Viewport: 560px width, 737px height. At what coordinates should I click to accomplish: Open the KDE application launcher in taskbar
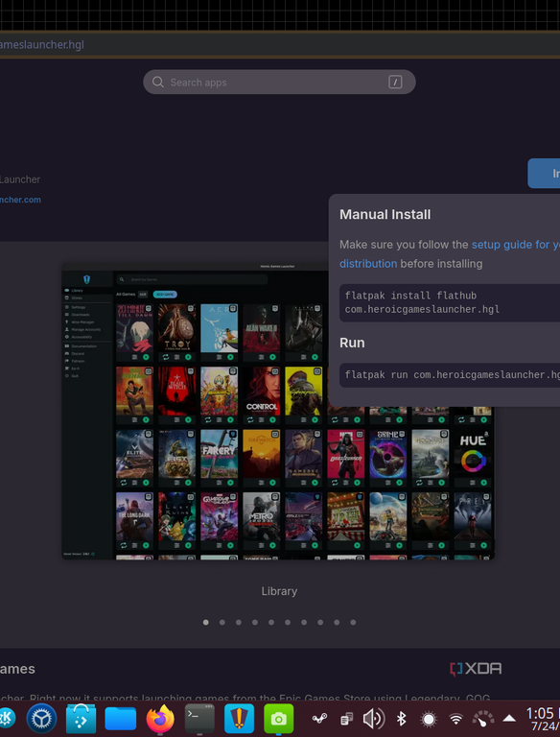tap(7, 718)
